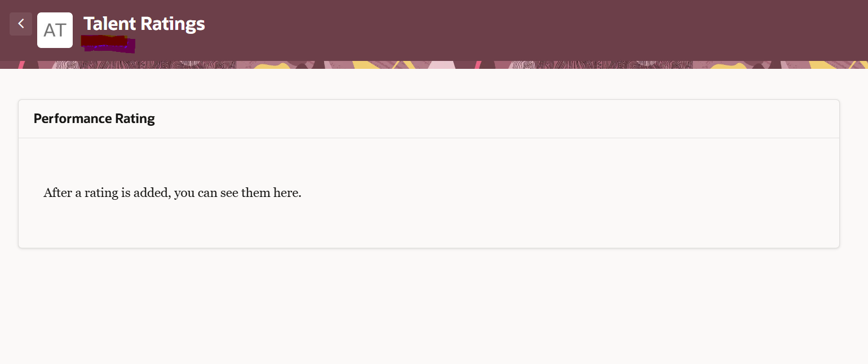This screenshot has height=364, width=868.
Task: Click the redacted employee name under the title
Action: tap(108, 43)
